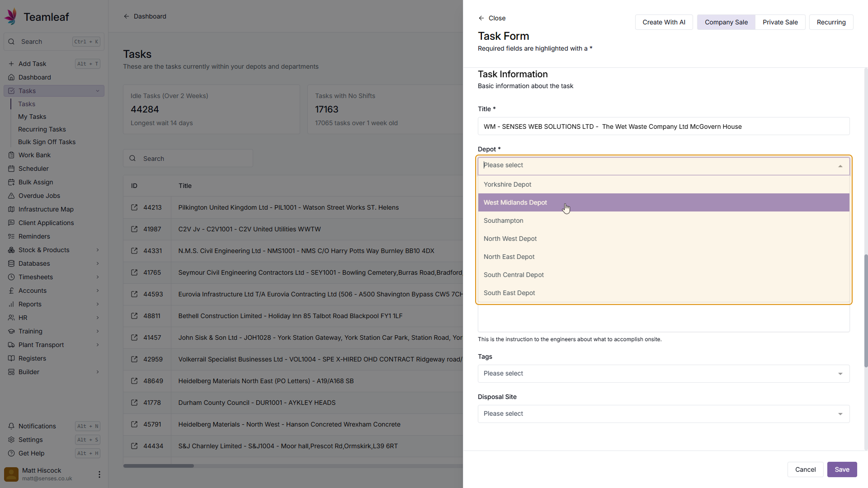
Task: Save the task form
Action: coord(842,469)
